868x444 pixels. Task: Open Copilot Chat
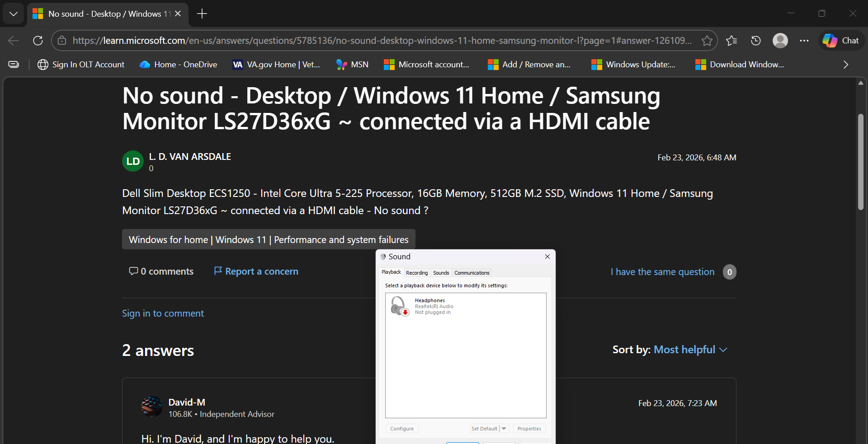pyautogui.click(x=841, y=41)
